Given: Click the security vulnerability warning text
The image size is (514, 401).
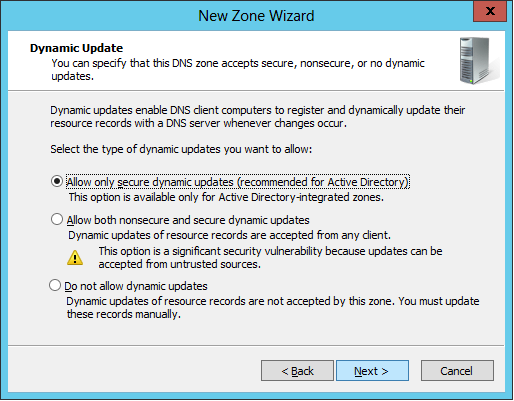Looking at the screenshot, I should [270, 257].
